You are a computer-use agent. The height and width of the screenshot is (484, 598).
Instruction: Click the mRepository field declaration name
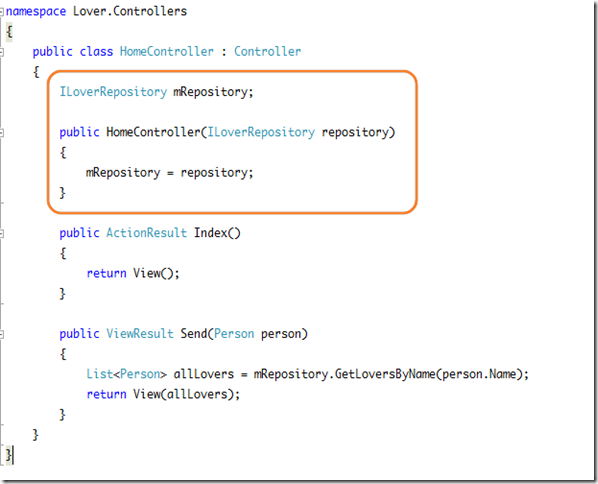coord(211,92)
